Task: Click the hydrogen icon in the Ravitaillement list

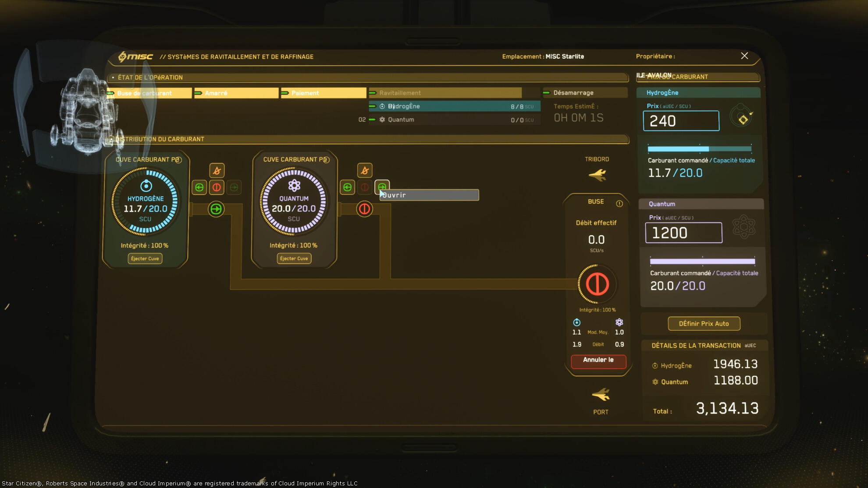Action: pyautogui.click(x=382, y=106)
